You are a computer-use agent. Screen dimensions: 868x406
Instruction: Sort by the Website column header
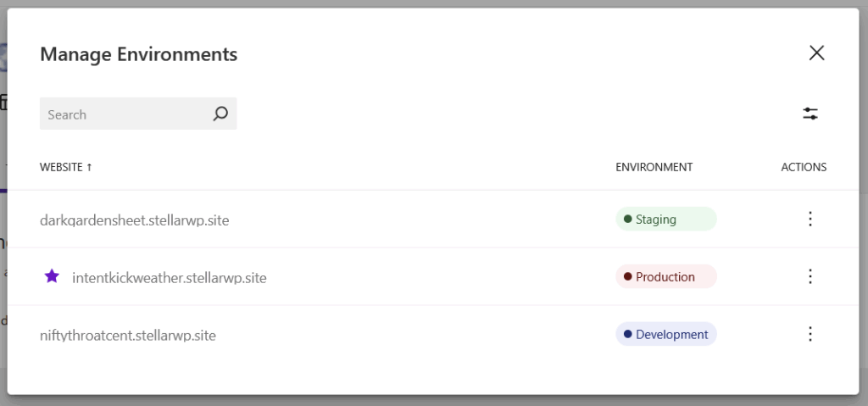[60, 167]
